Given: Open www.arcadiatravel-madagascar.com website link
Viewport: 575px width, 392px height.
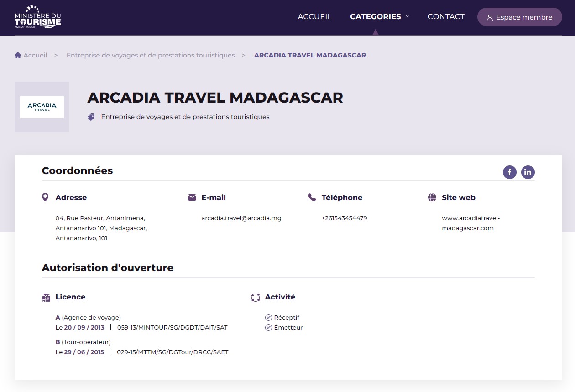Looking at the screenshot, I should coord(471,223).
